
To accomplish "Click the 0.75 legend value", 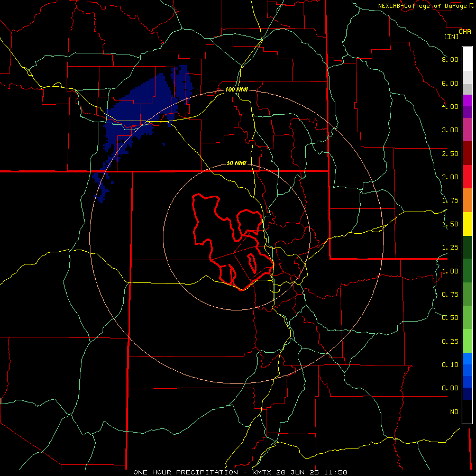I will pyautogui.click(x=450, y=295).
